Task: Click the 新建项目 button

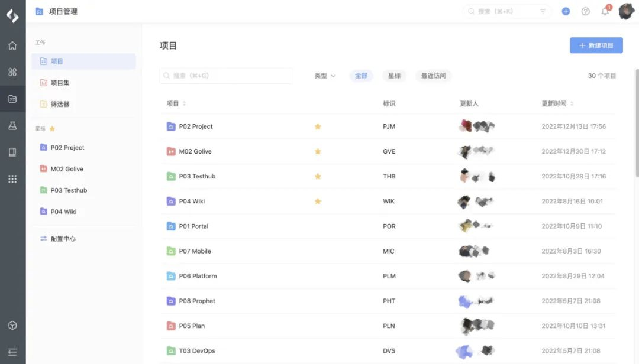Action: (x=596, y=45)
